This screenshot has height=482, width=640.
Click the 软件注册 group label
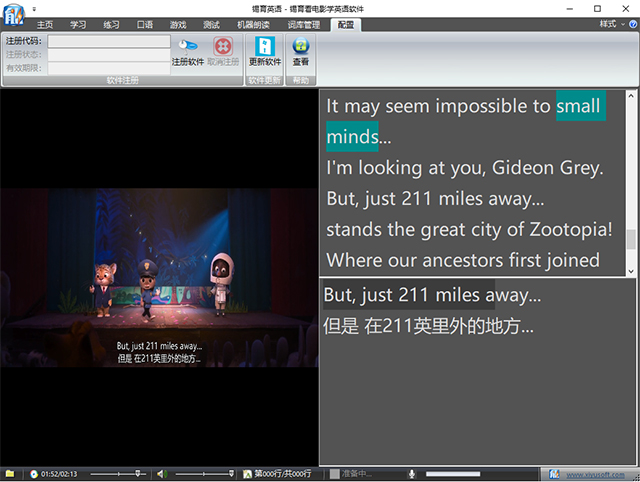point(122,80)
